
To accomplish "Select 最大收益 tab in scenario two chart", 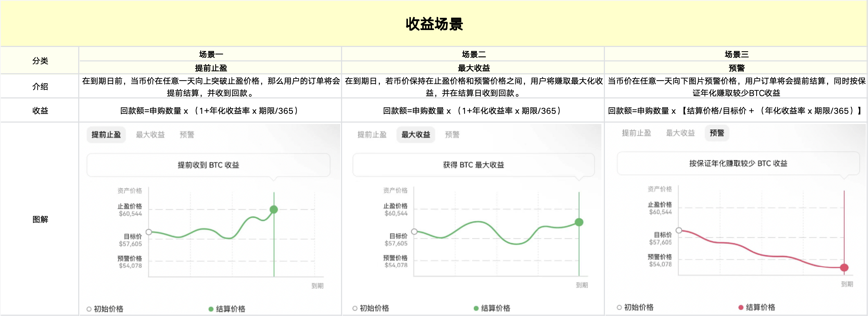I will (415, 135).
